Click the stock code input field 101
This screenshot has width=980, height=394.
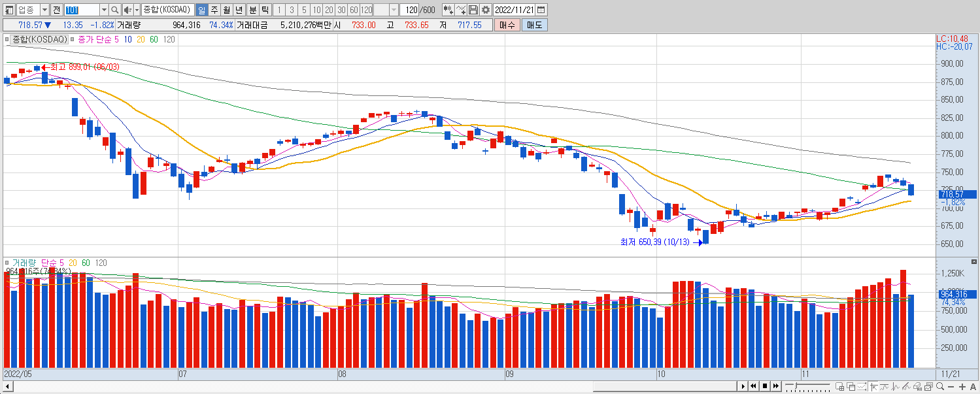coord(82,10)
